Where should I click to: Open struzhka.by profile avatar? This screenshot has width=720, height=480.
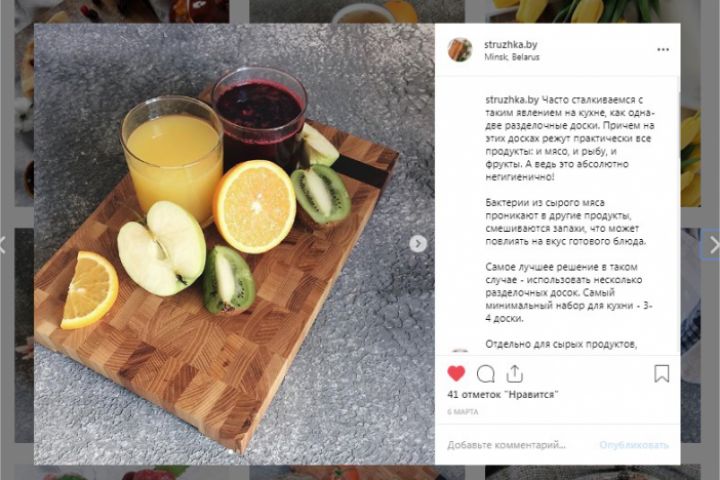point(460,50)
